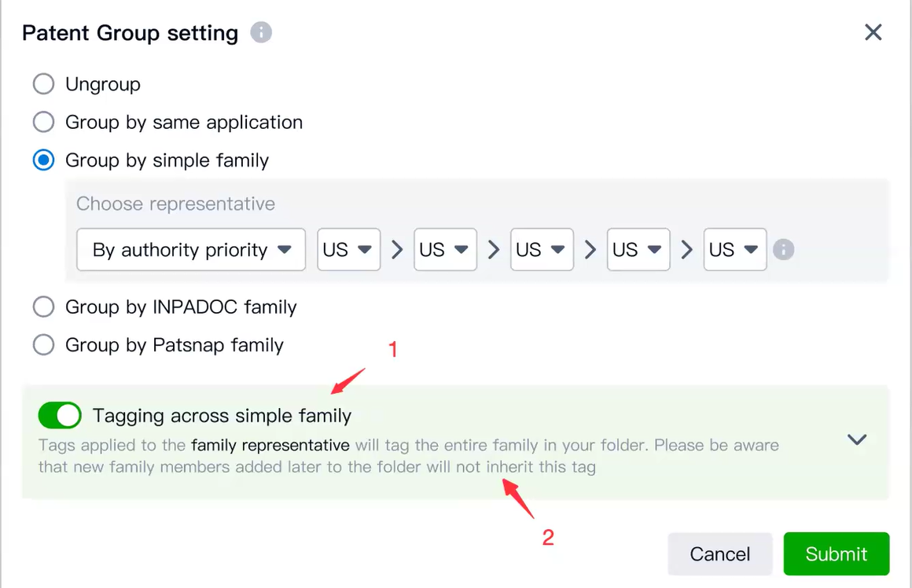
Task: Collapse tagging description with chevron
Action: [x=857, y=439]
